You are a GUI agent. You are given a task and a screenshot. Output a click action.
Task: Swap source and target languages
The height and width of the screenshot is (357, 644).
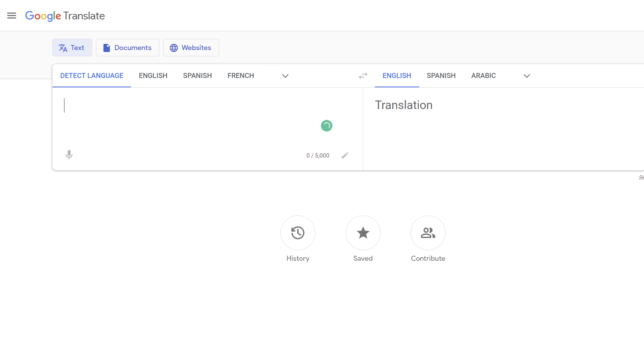(x=362, y=76)
